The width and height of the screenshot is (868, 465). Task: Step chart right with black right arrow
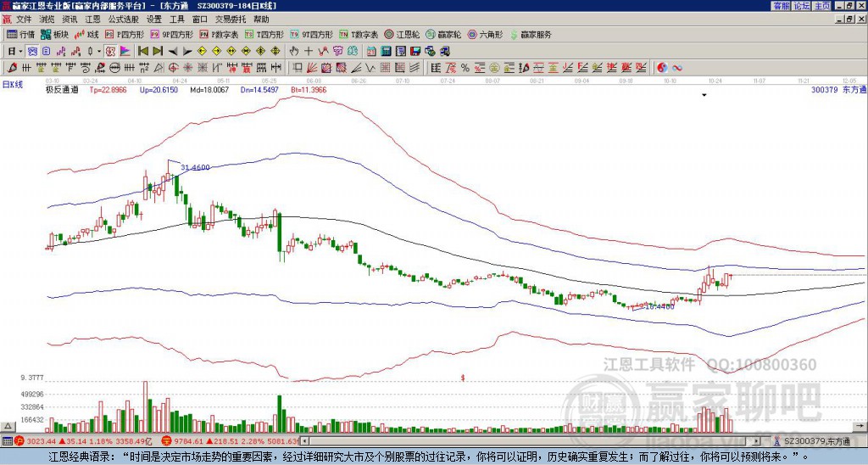pos(187,52)
